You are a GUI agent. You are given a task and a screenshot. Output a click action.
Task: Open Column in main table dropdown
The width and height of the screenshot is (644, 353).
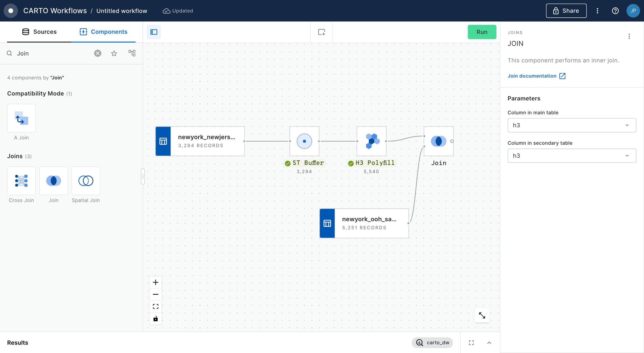(572, 125)
